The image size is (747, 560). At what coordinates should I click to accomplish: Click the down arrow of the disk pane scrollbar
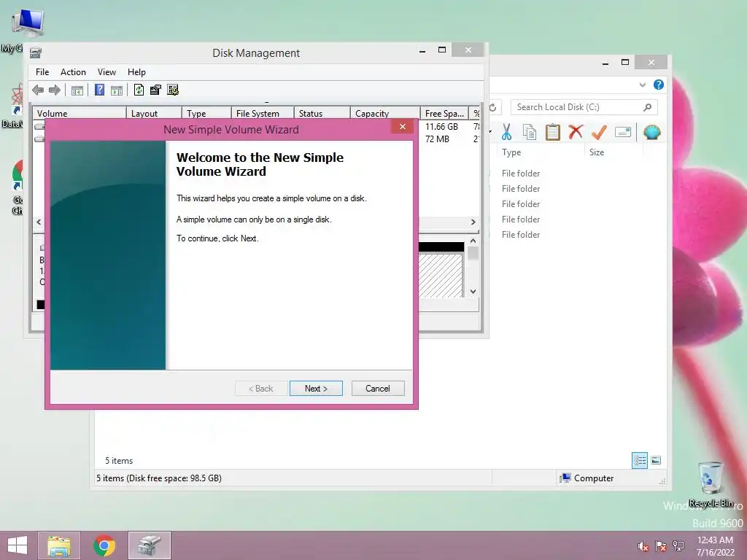(x=473, y=292)
